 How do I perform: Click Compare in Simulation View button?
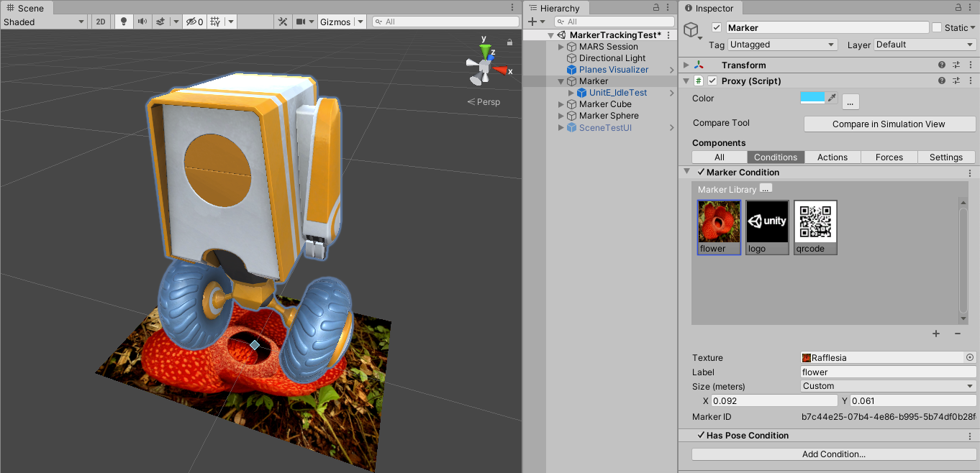pyautogui.click(x=889, y=124)
